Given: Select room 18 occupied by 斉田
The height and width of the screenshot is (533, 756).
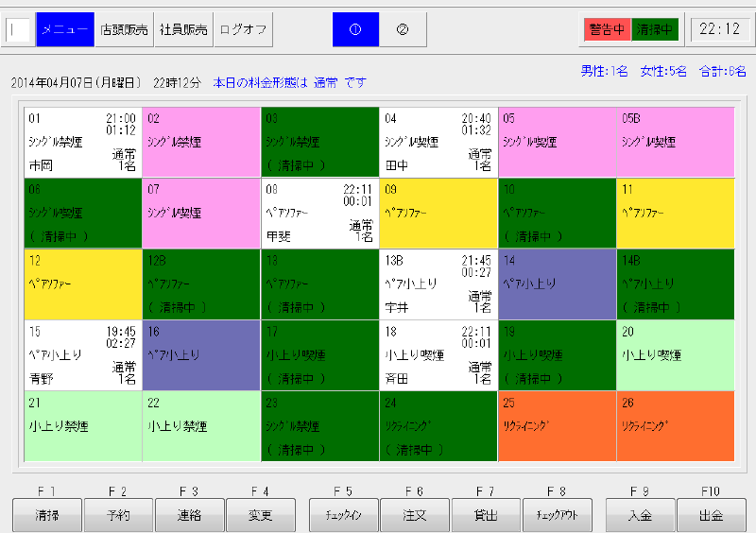Looking at the screenshot, I should click(438, 355).
